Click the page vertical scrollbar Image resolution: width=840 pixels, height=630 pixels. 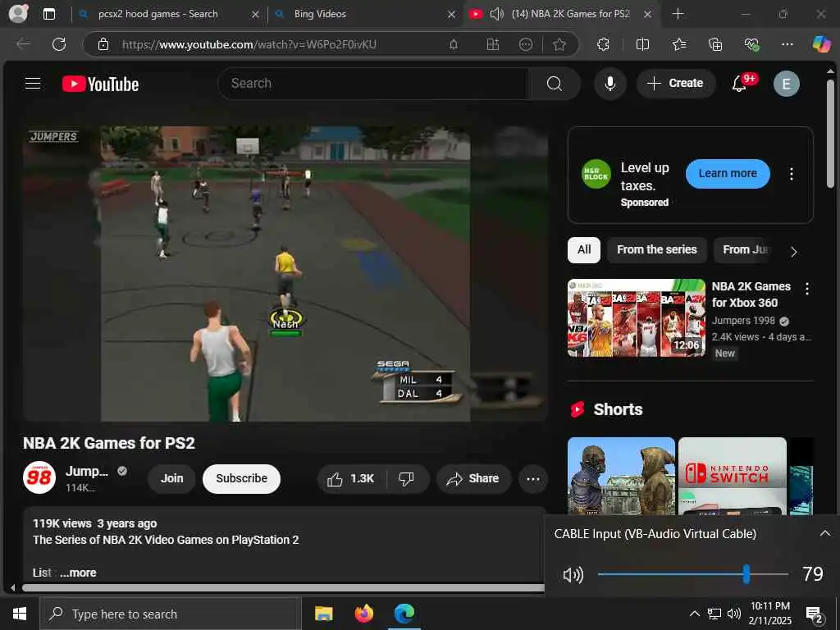830,134
